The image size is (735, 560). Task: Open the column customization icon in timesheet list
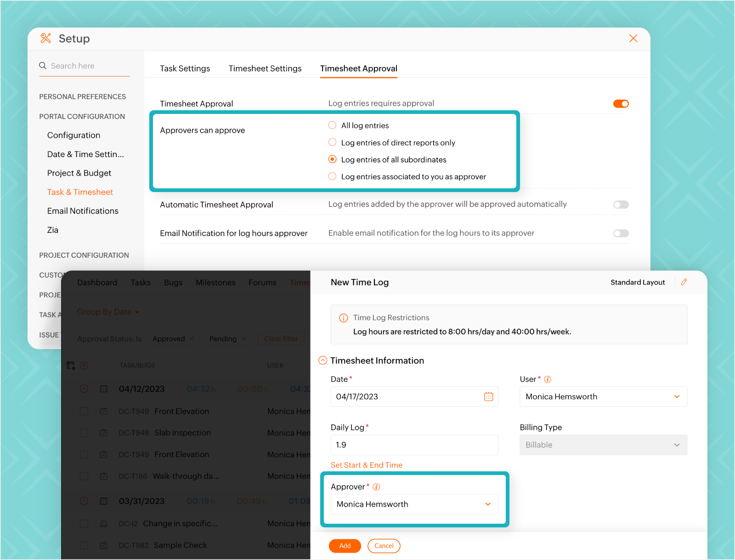click(x=71, y=365)
